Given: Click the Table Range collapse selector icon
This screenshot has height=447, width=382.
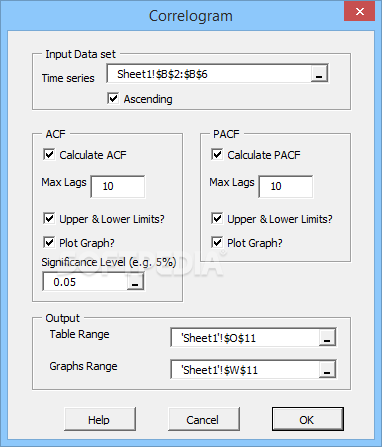Looking at the screenshot, I should pyautogui.click(x=327, y=337).
